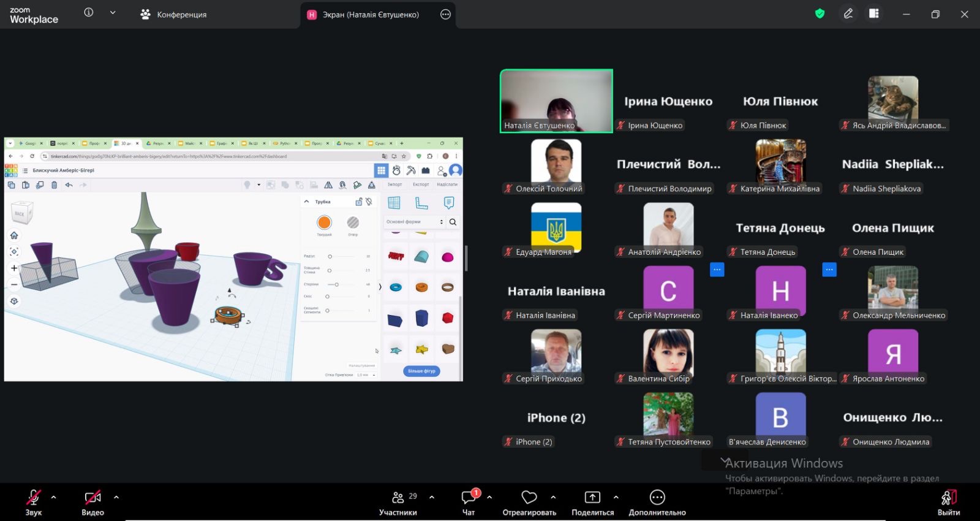The width and height of the screenshot is (980, 521).
Task: Open shared screen tab's ellipsis options
Action: coord(445,14)
